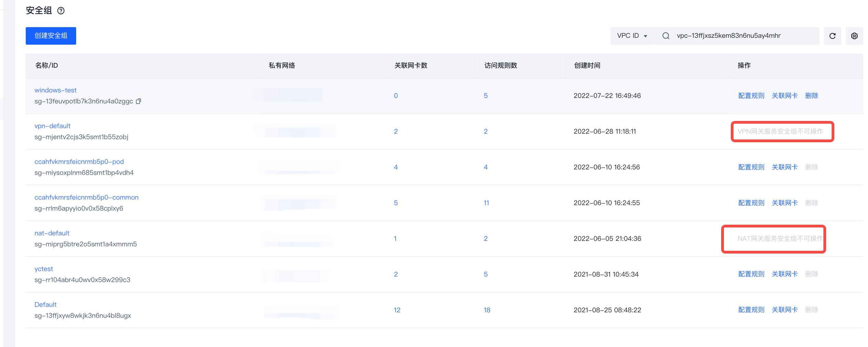Associate network card for windows-test
The height and width of the screenshot is (347, 868).
coord(785,96)
